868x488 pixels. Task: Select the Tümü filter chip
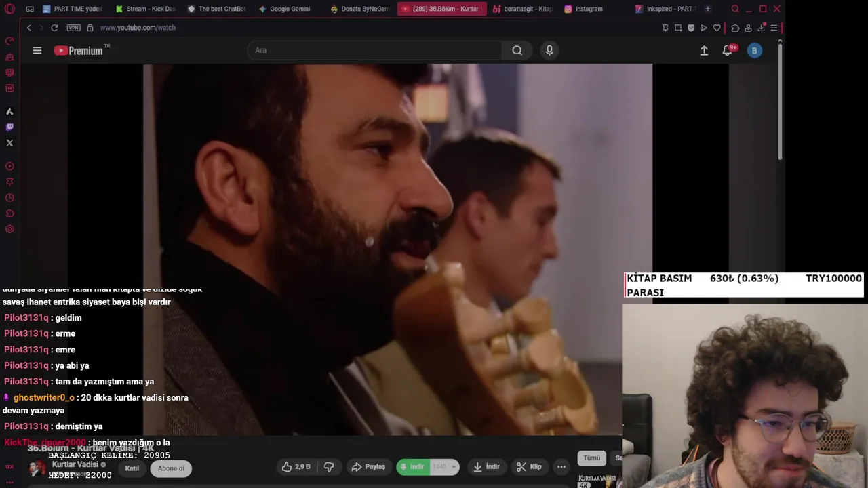[592, 458]
